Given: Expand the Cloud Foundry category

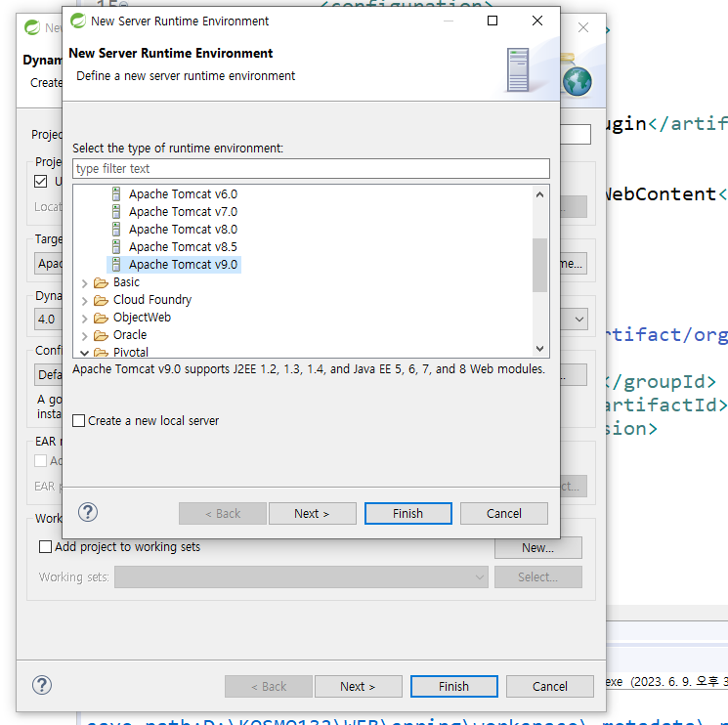Looking at the screenshot, I should pyautogui.click(x=84, y=301).
